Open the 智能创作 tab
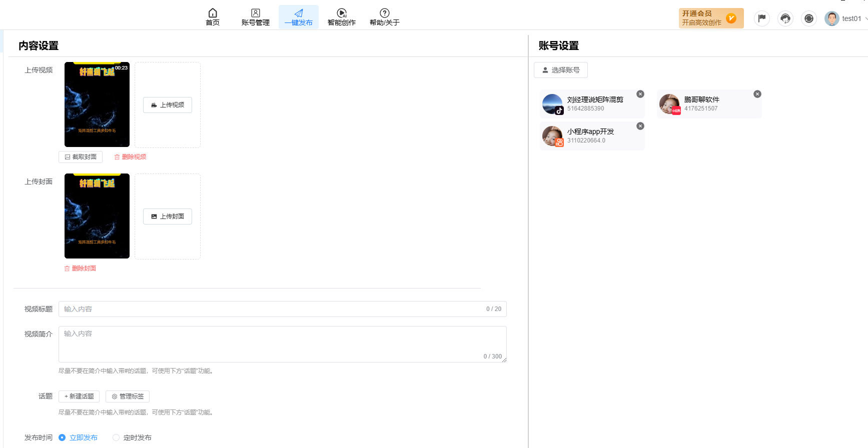868x448 pixels. click(342, 17)
